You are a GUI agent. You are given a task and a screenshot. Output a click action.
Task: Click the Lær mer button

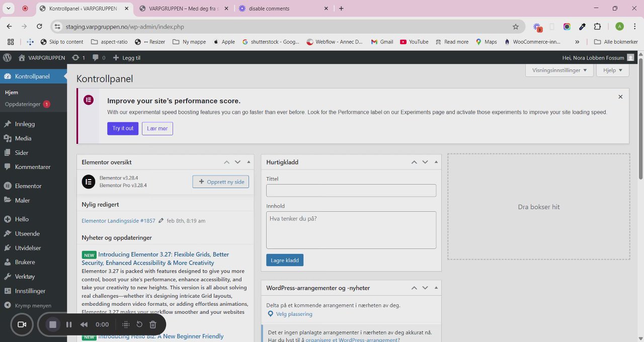coord(157,128)
